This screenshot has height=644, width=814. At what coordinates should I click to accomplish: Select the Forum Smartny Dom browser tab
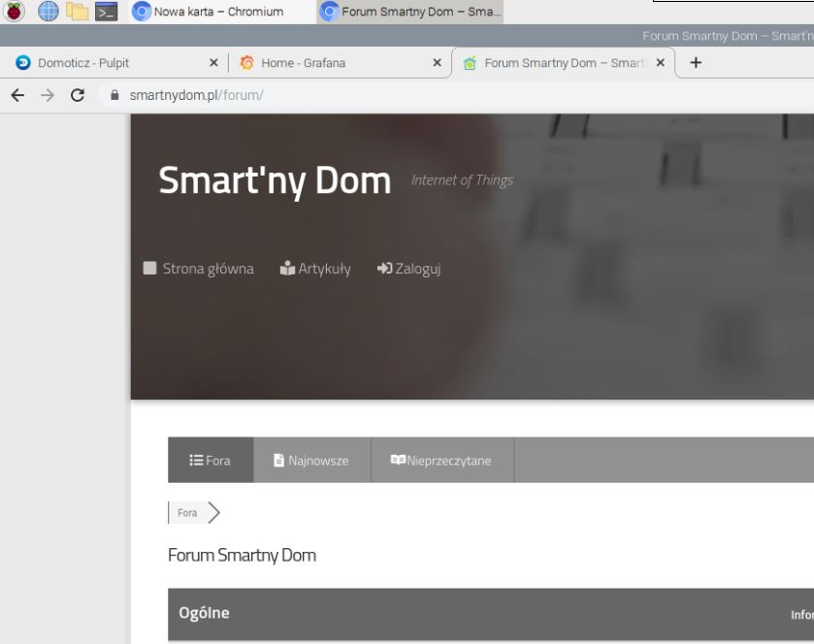point(564,63)
